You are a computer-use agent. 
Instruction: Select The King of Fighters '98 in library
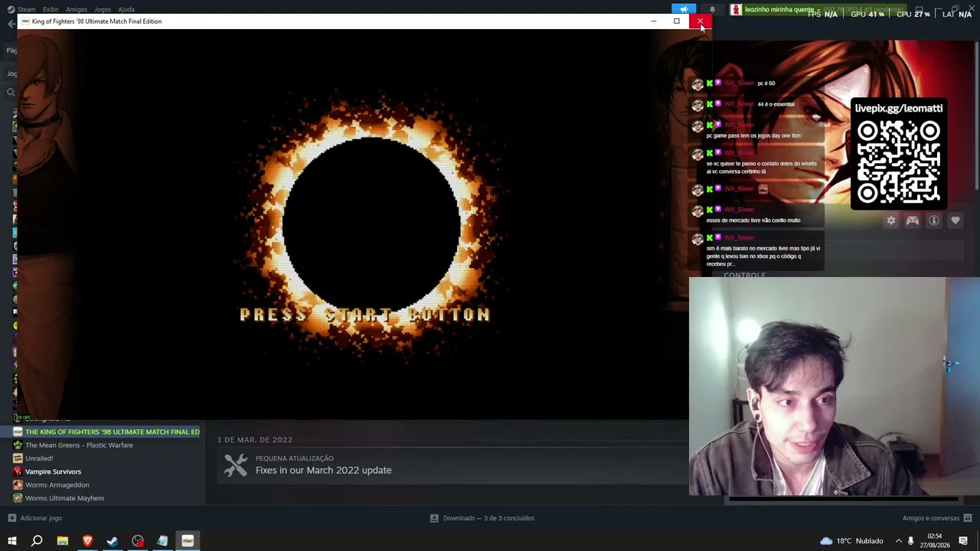click(x=112, y=432)
